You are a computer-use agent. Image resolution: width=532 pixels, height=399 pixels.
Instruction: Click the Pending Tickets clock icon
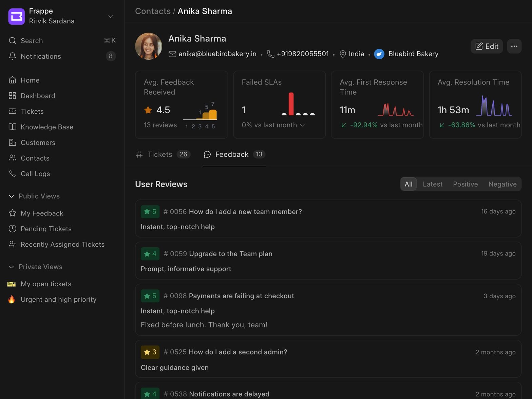(13, 229)
